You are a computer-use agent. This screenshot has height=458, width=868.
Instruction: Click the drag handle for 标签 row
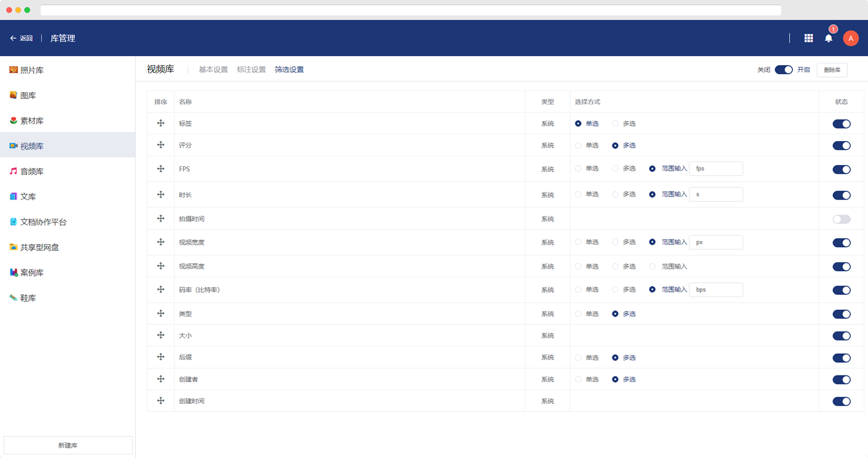pyautogui.click(x=161, y=123)
